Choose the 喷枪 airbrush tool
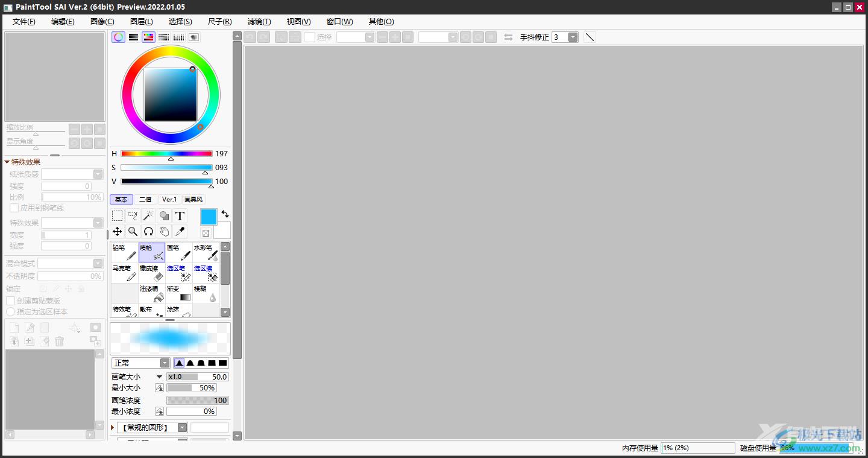868x458 pixels. coord(152,252)
